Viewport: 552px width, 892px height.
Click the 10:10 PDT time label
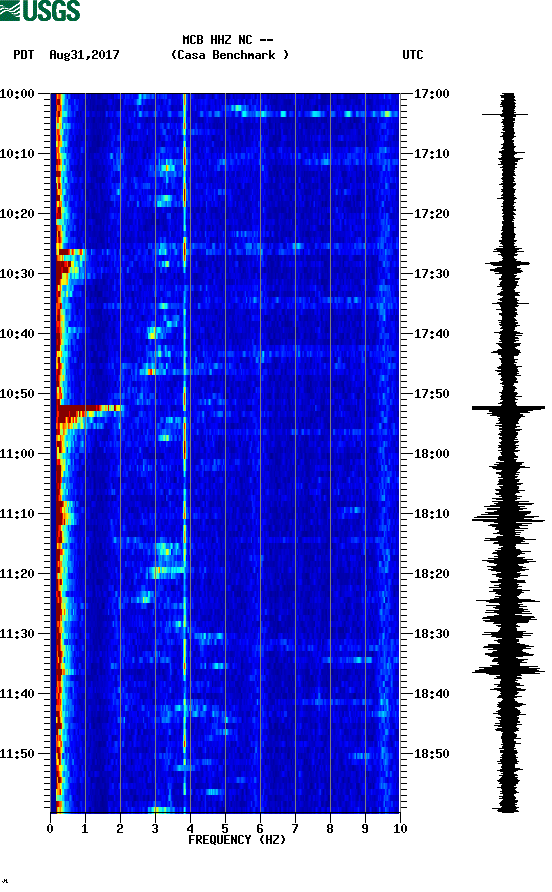pos(17,154)
